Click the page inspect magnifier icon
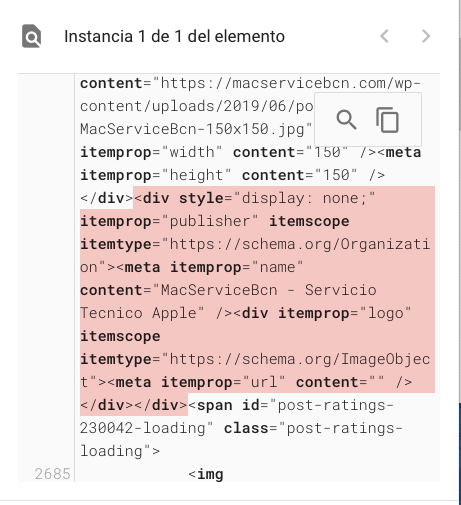 (32, 36)
